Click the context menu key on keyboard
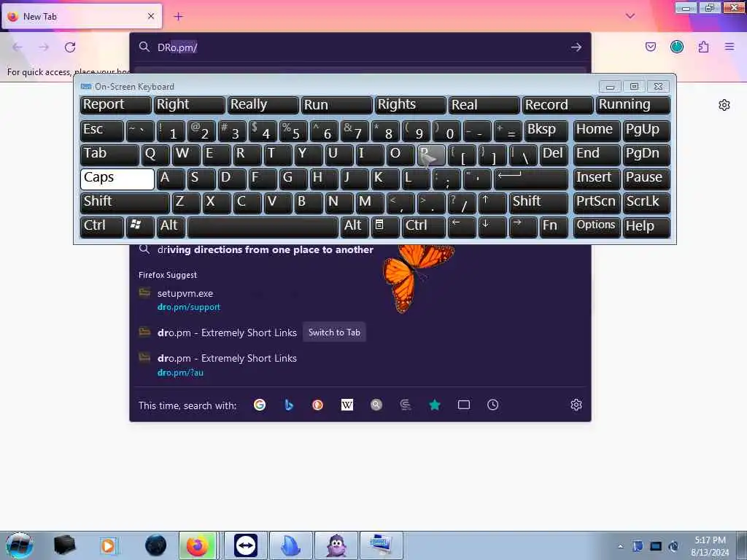The width and height of the screenshot is (747, 560). tap(385, 226)
